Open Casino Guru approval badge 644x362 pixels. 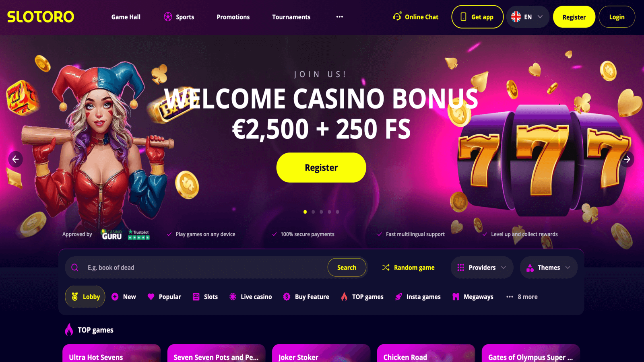[x=111, y=234]
